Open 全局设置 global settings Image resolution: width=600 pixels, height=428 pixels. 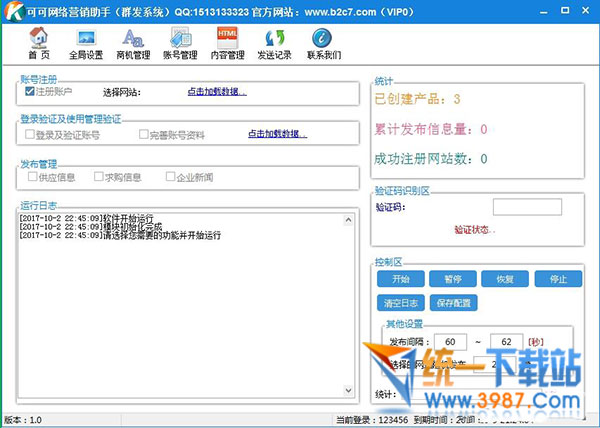pos(87,44)
